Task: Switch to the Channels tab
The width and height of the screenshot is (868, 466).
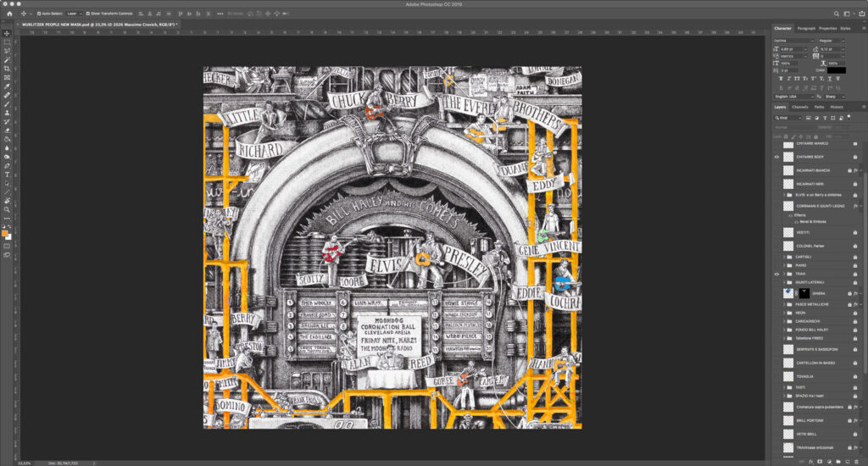Action: (x=800, y=107)
